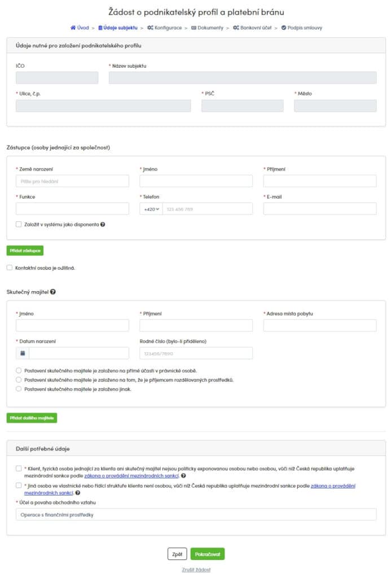Open the Země narození search field
The image size is (392, 578).
click(72, 181)
